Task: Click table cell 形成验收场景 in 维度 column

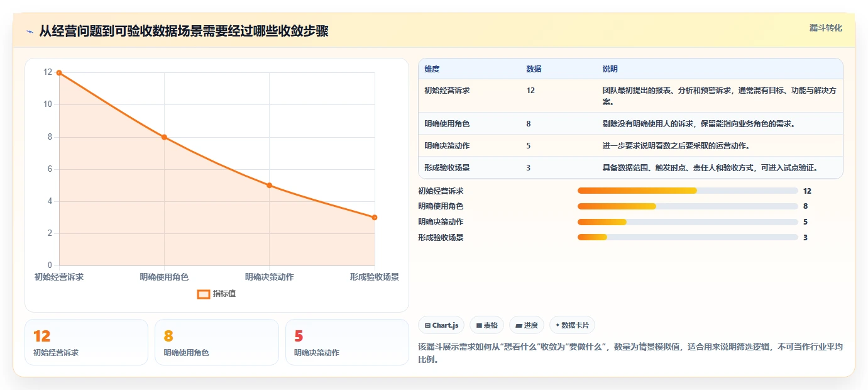Action: coord(447,168)
